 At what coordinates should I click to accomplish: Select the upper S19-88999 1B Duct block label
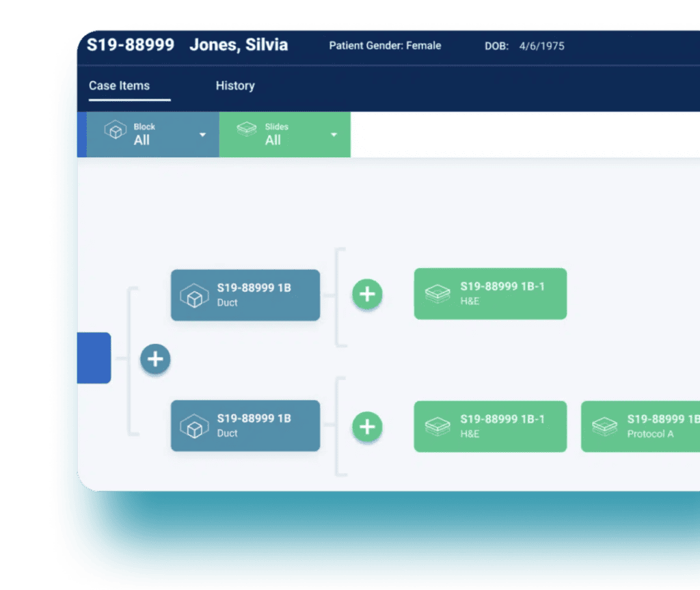click(x=254, y=289)
